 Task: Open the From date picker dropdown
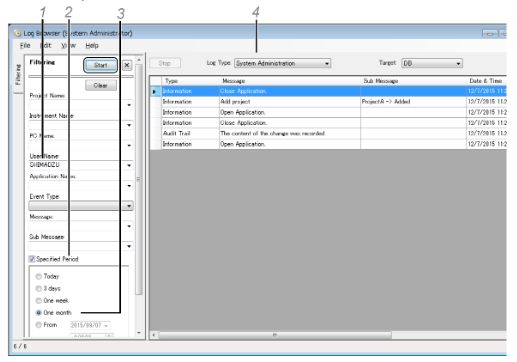point(106,325)
